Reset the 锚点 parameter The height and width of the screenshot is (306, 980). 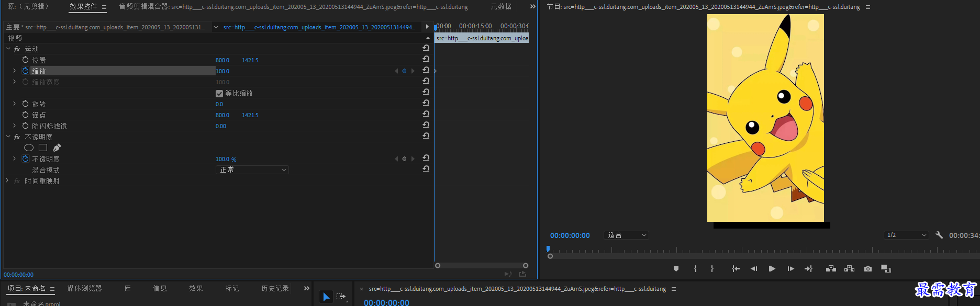point(426,114)
